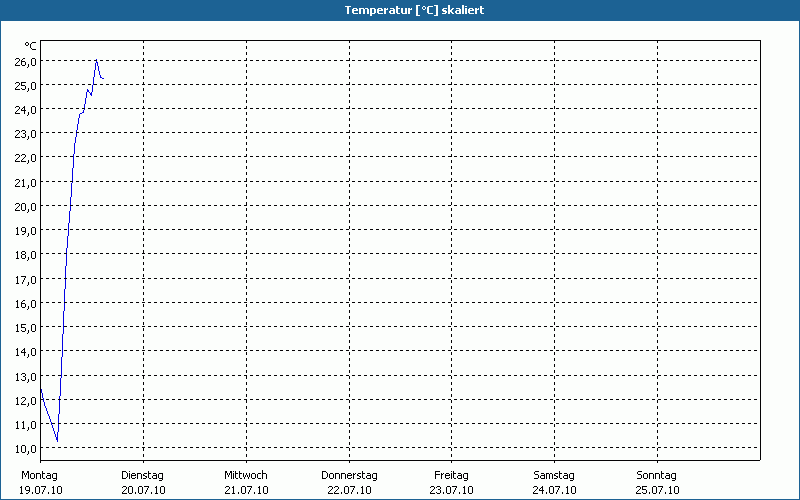Click the 23,0 axis value

click(26, 134)
